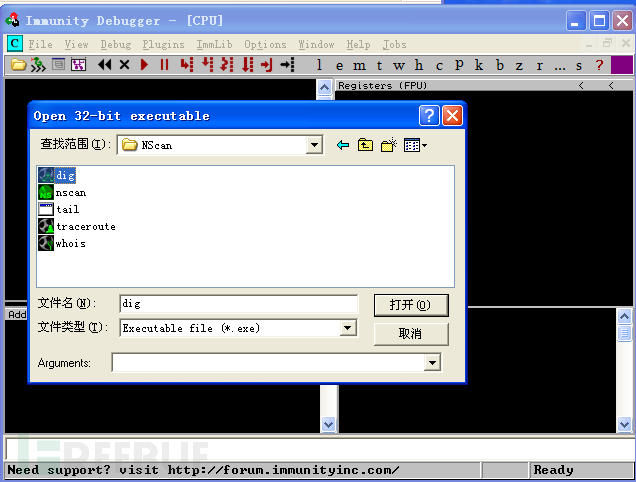
Task: Click the red Run program play icon
Action: point(144,65)
